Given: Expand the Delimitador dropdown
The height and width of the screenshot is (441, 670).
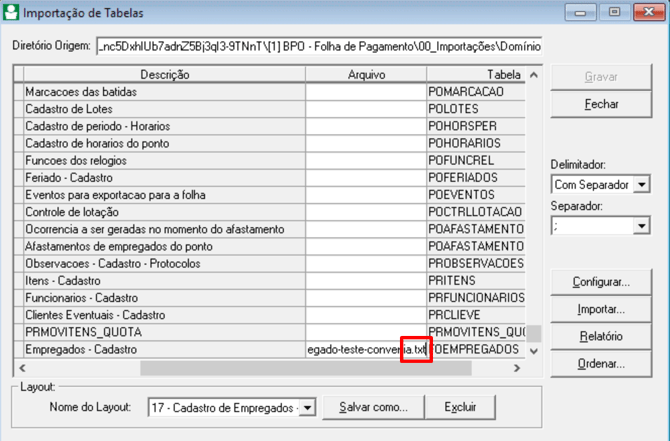Looking at the screenshot, I should pyautogui.click(x=641, y=185).
